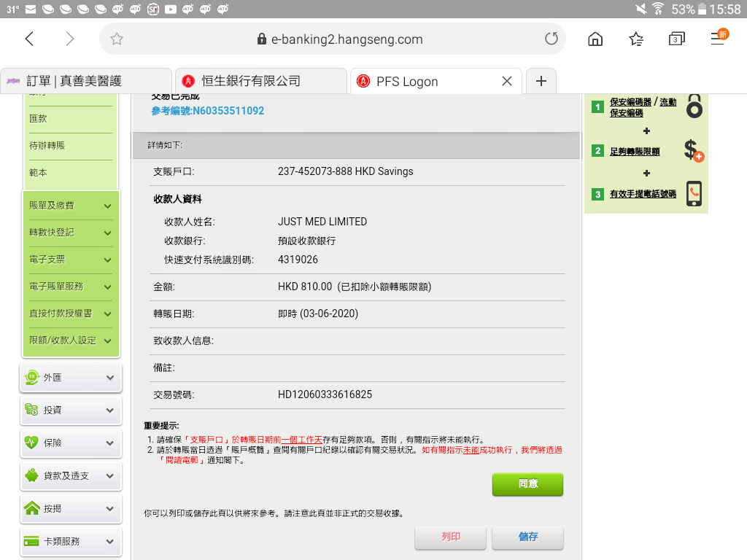Expand the 卡類服務 menu
The width and height of the screenshot is (747, 560).
pyautogui.click(x=71, y=542)
